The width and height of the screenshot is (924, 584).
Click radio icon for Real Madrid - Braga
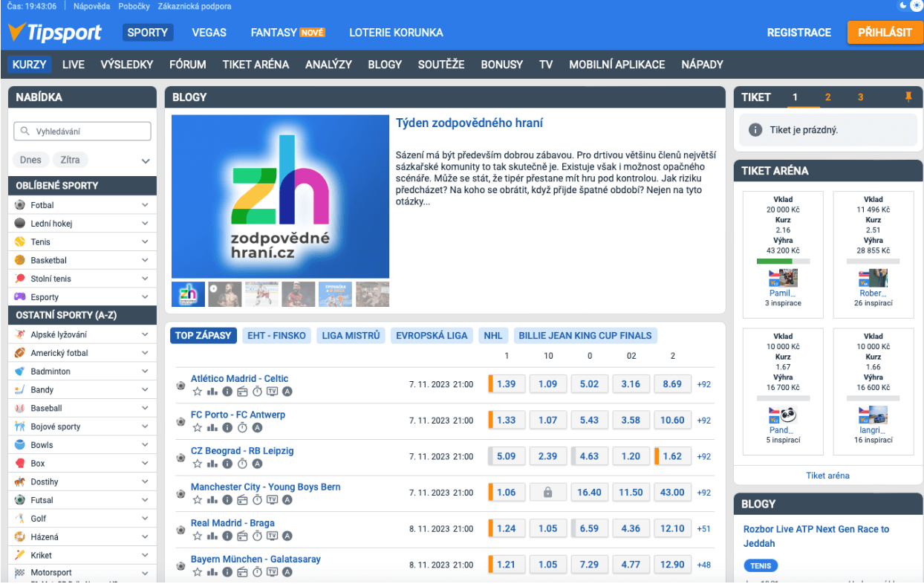[242, 536]
